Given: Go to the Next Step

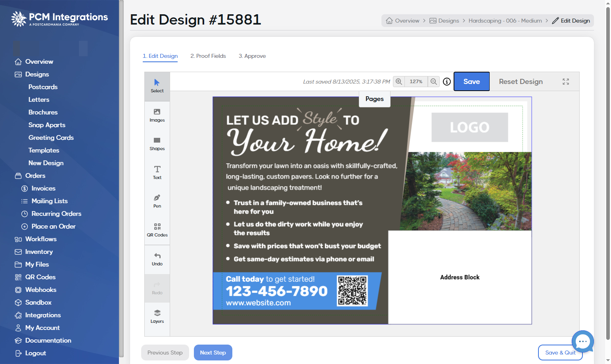Looking at the screenshot, I should [213, 353].
